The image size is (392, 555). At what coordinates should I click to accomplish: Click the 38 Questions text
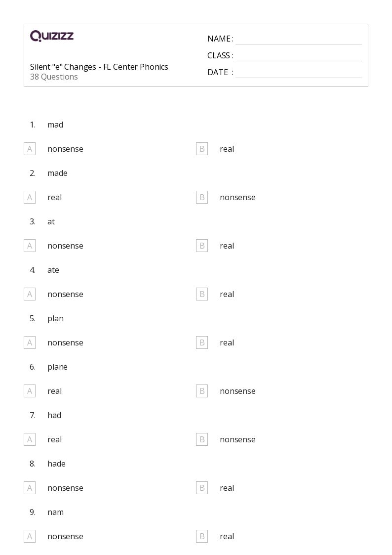pyautogui.click(x=54, y=77)
